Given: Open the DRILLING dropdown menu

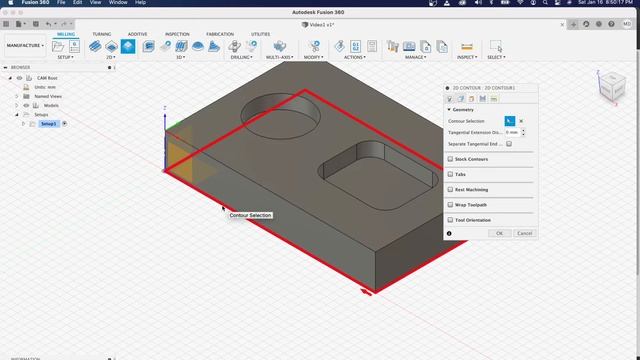Looking at the screenshot, I should point(242,57).
